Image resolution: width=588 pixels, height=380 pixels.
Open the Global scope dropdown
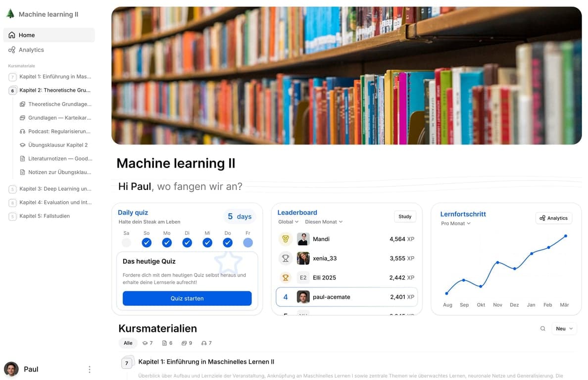click(x=289, y=222)
